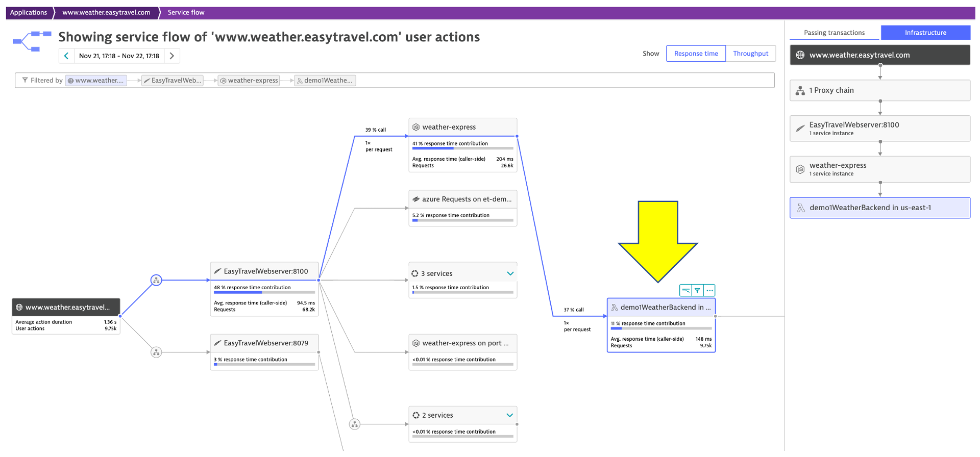The width and height of the screenshot is (980, 457).
Task: Go to the next time frame
Action: click(x=172, y=56)
